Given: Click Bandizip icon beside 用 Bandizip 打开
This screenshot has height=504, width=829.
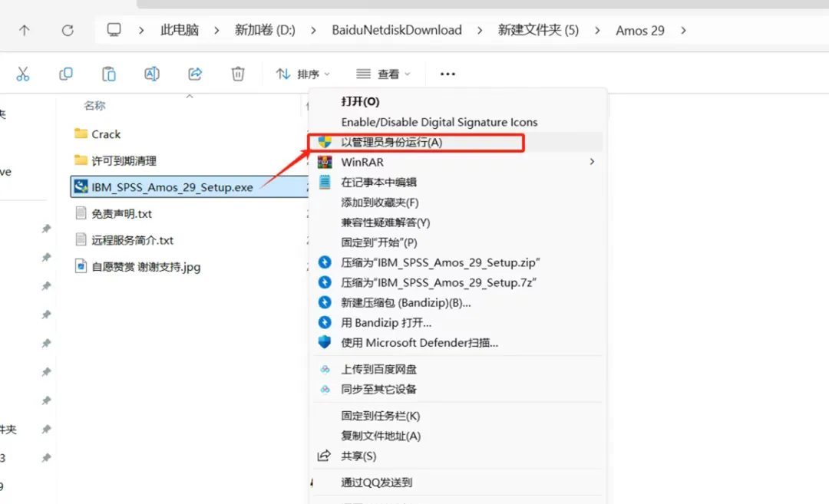Looking at the screenshot, I should pyautogui.click(x=325, y=322).
